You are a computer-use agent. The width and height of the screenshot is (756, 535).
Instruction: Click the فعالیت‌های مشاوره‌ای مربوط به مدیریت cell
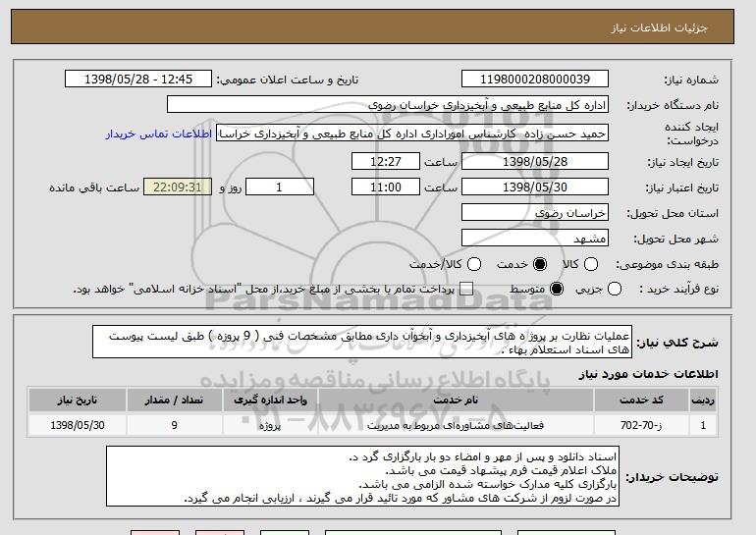[456, 425]
